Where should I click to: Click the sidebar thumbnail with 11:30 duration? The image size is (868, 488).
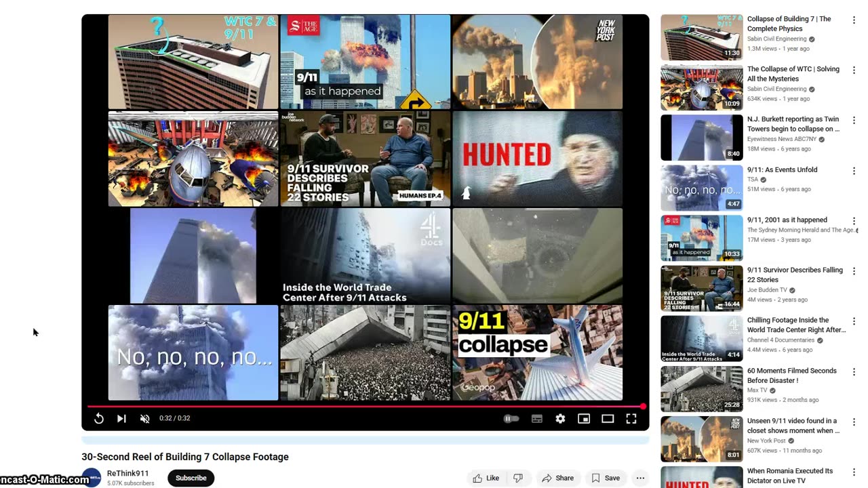[x=702, y=37]
